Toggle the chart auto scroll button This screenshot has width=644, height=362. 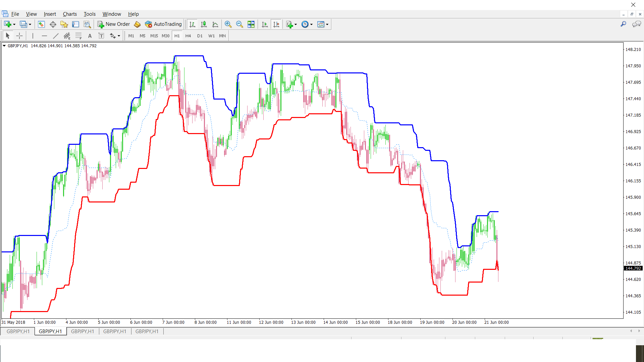point(265,24)
